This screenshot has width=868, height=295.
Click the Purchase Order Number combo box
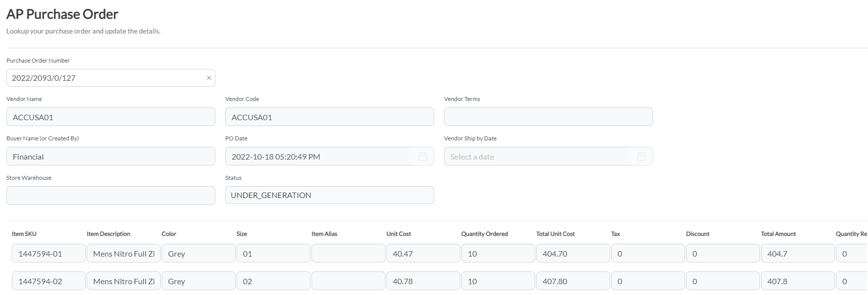tap(111, 78)
